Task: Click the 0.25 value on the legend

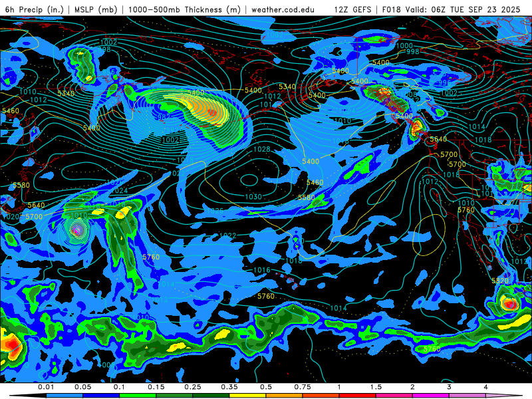Action: click(x=193, y=387)
